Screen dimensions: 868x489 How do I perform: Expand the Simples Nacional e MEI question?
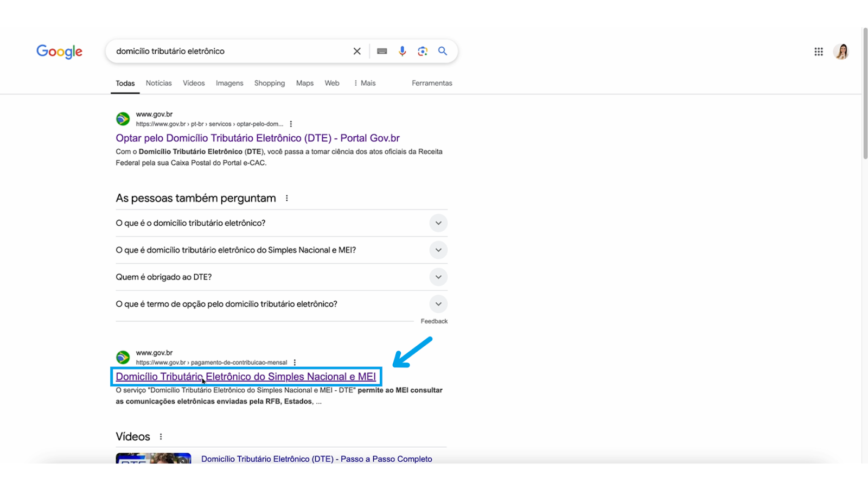pos(282,250)
